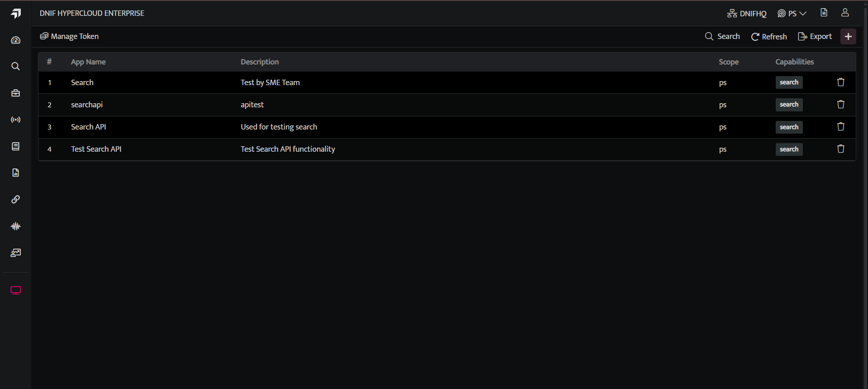Open the briefcase icon in sidebar
The height and width of the screenshot is (389, 868).
click(x=15, y=93)
